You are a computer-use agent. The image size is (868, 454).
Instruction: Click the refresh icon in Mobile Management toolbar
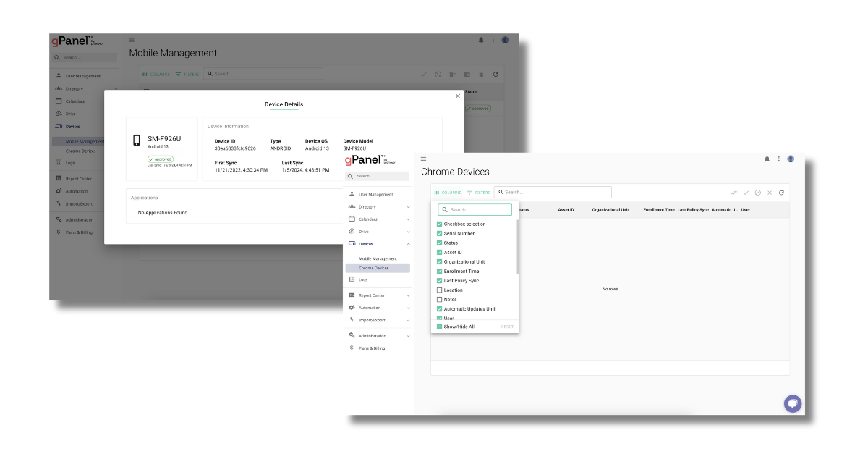(495, 74)
